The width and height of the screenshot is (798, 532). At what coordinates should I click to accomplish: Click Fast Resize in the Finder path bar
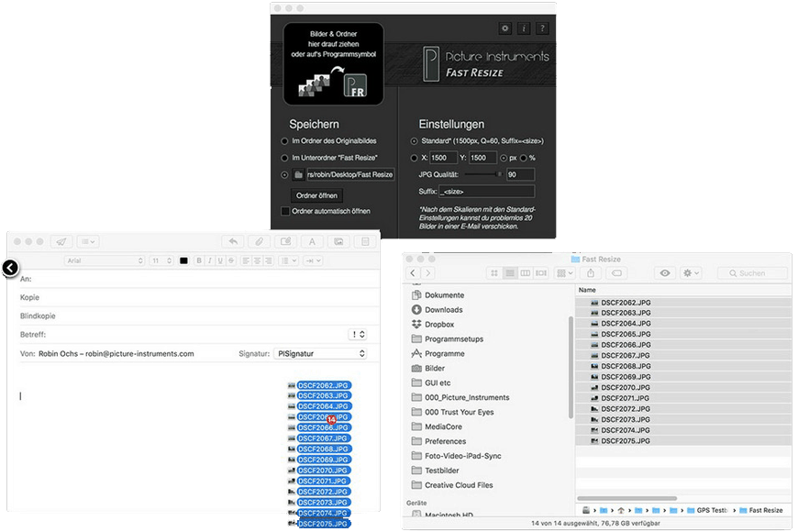click(x=760, y=510)
